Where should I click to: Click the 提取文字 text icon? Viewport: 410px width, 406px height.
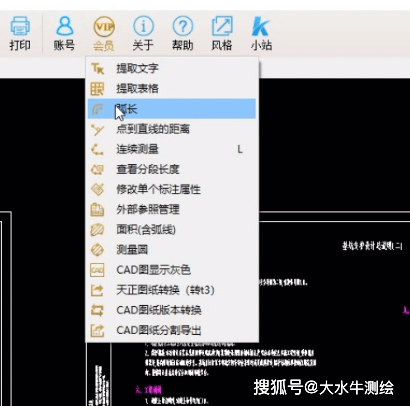click(97, 69)
